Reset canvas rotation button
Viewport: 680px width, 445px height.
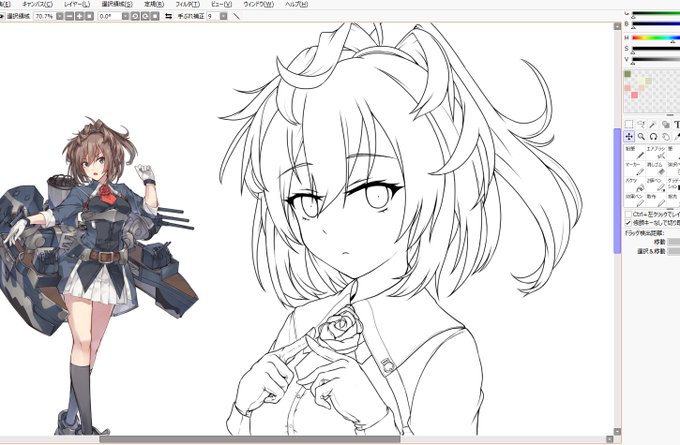pyautogui.click(x=155, y=16)
